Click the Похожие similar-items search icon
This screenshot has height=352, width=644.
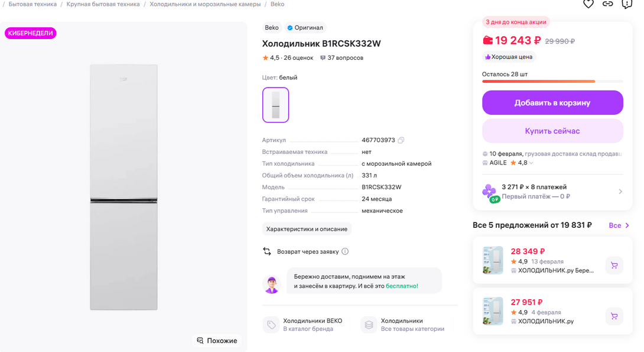point(200,341)
